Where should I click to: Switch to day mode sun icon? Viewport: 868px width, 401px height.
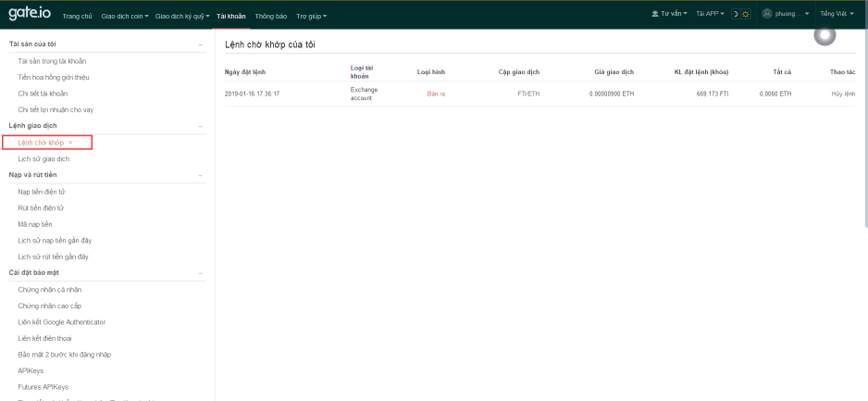[746, 15]
